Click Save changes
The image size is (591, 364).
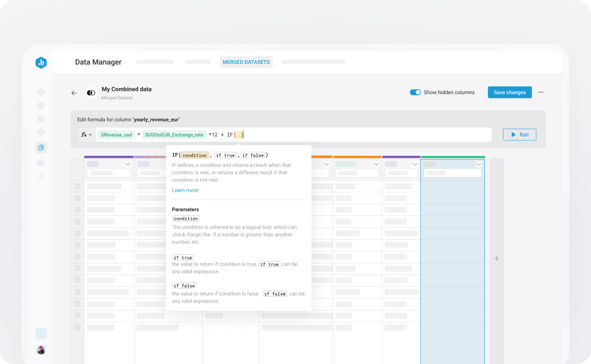click(x=510, y=92)
